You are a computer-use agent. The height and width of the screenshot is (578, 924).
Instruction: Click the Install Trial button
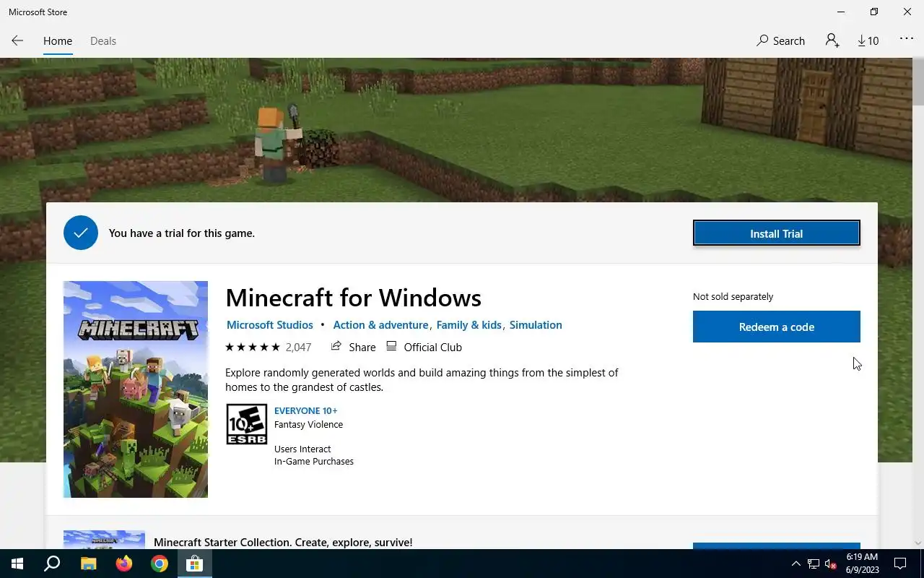(777, 233)
